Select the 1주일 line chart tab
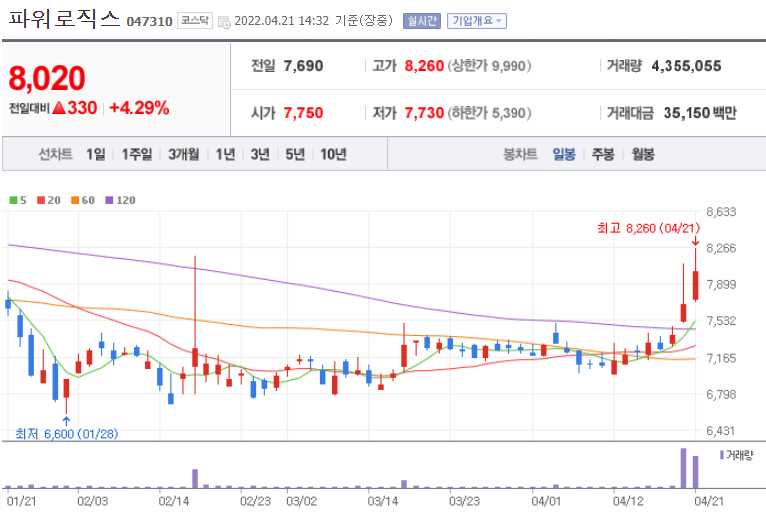 coord(137,154)
